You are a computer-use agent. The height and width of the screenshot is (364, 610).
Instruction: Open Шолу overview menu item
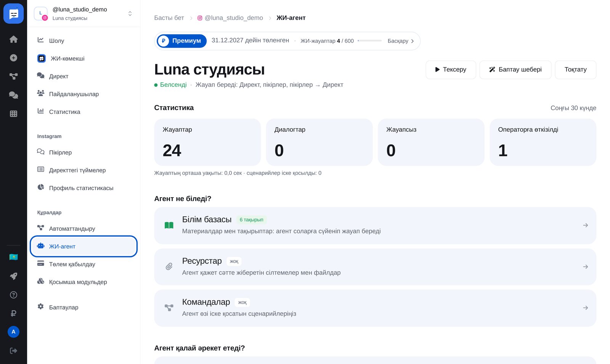pos(83,40)
